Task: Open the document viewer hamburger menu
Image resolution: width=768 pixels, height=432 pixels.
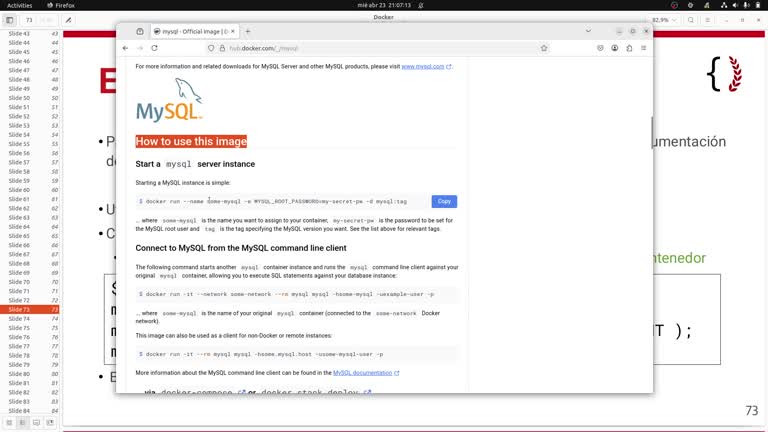Action: coord(707,20)
